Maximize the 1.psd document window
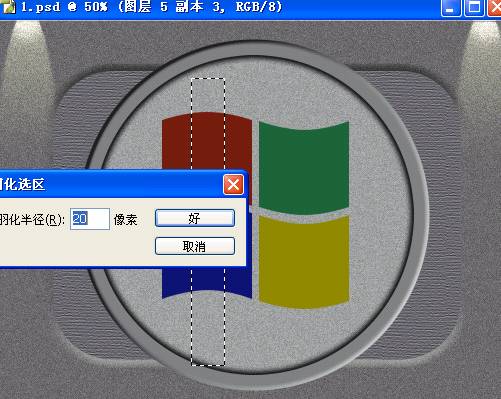 pyautogui.click(x=474, y=7)
